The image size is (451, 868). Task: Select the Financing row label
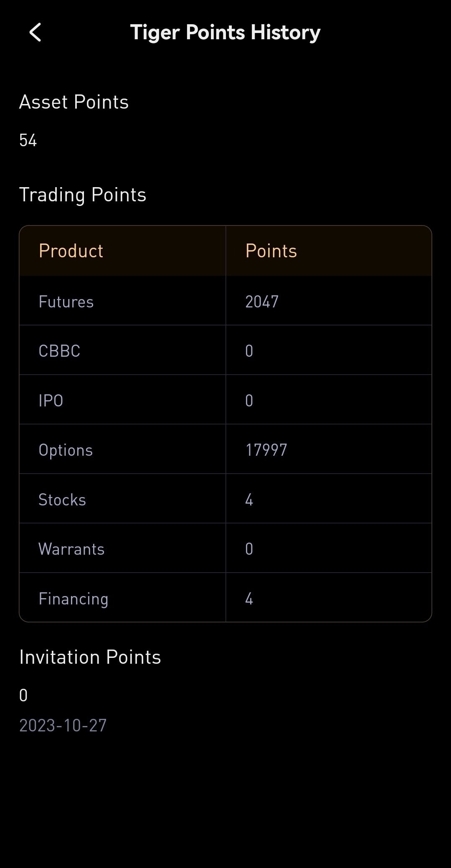[73, 599]
